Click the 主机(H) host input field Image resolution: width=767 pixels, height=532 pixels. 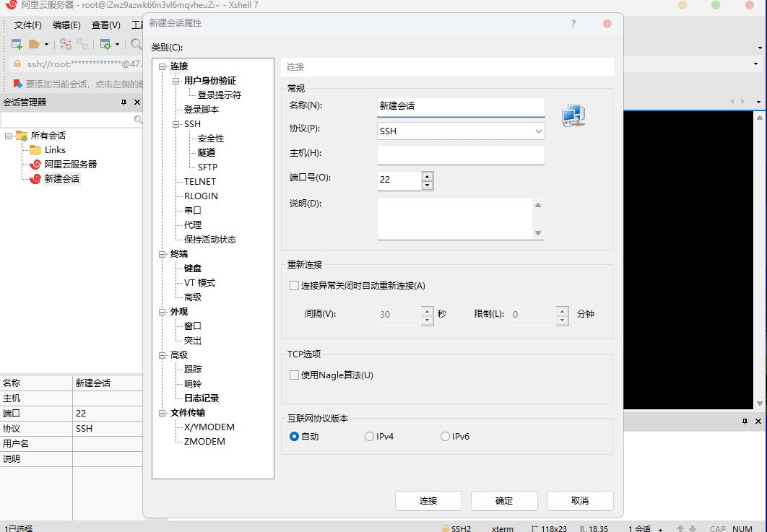[x=461, y=155]
